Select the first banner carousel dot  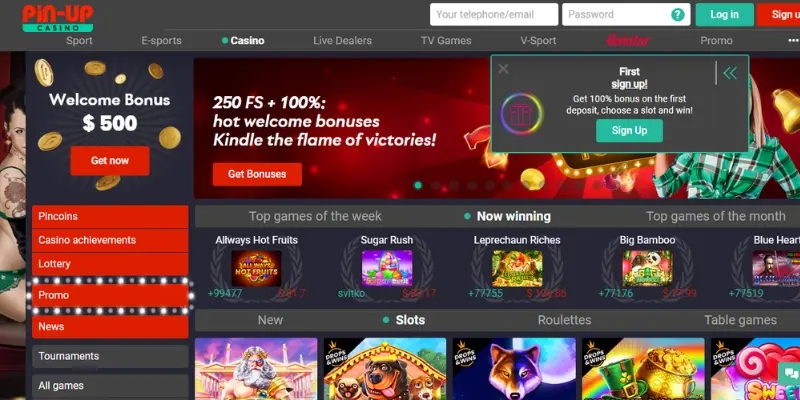[x=418, y=185]
